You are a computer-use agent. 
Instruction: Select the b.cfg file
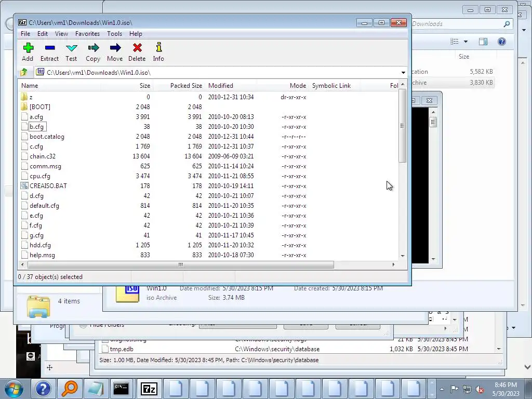(x=37, y=127)
